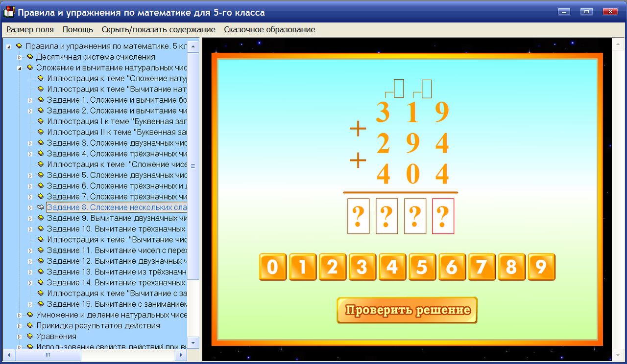
Task: Maximize the application window
Action: point(586,12)
